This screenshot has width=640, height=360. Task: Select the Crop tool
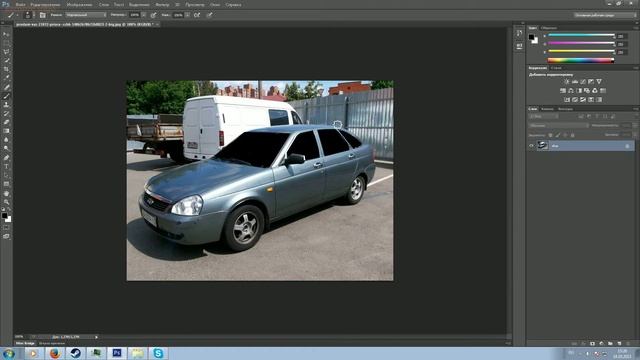click(x=6, y=69)
